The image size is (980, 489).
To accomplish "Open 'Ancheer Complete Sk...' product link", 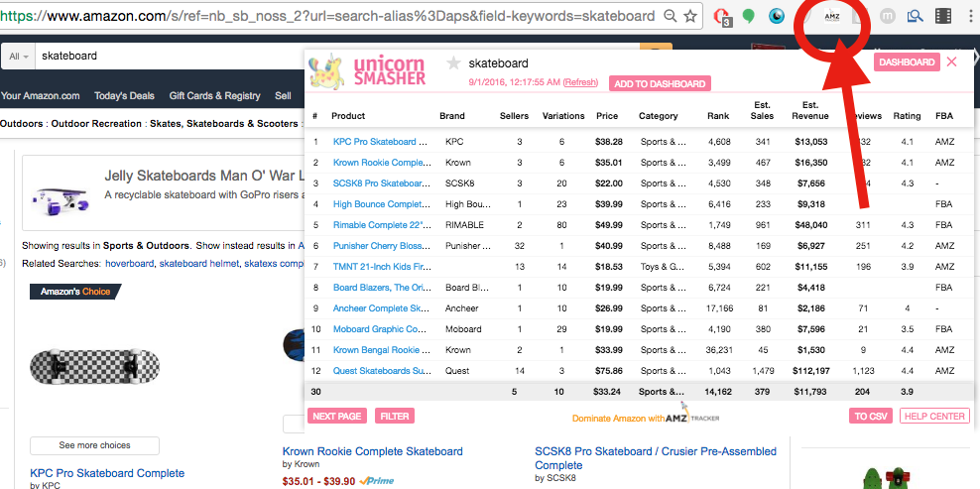I will pos(382,308).
